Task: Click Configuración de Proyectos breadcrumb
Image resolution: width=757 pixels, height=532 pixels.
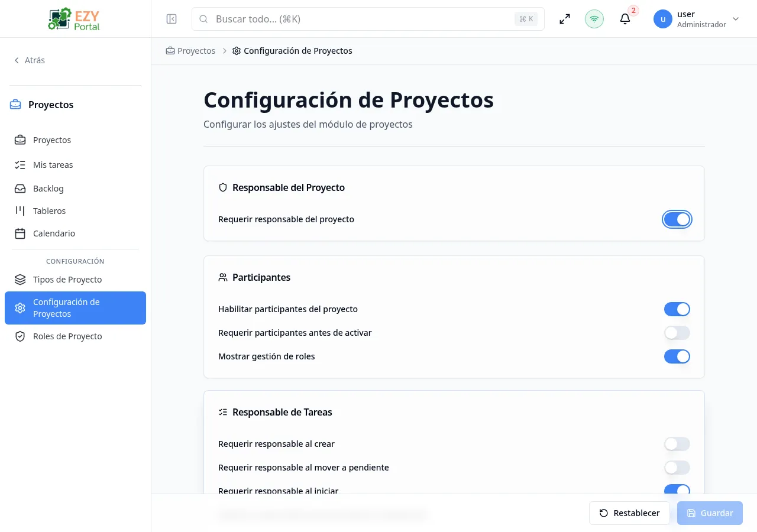Action: 292,51
